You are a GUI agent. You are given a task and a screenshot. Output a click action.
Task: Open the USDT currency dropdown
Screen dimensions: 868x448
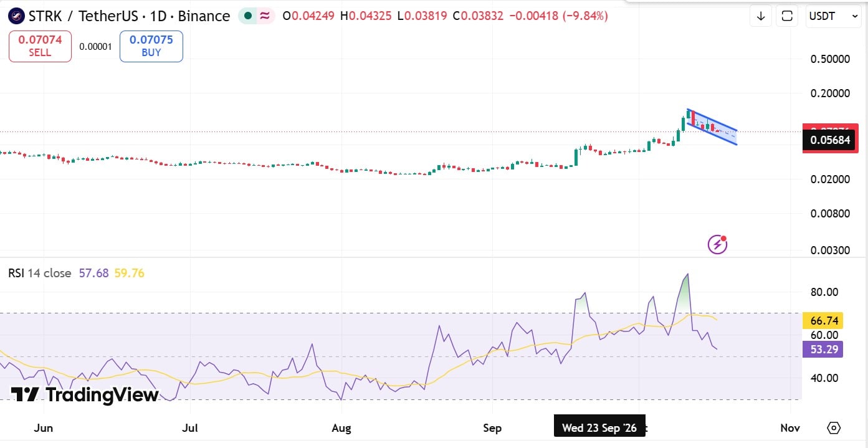(833, 16)
